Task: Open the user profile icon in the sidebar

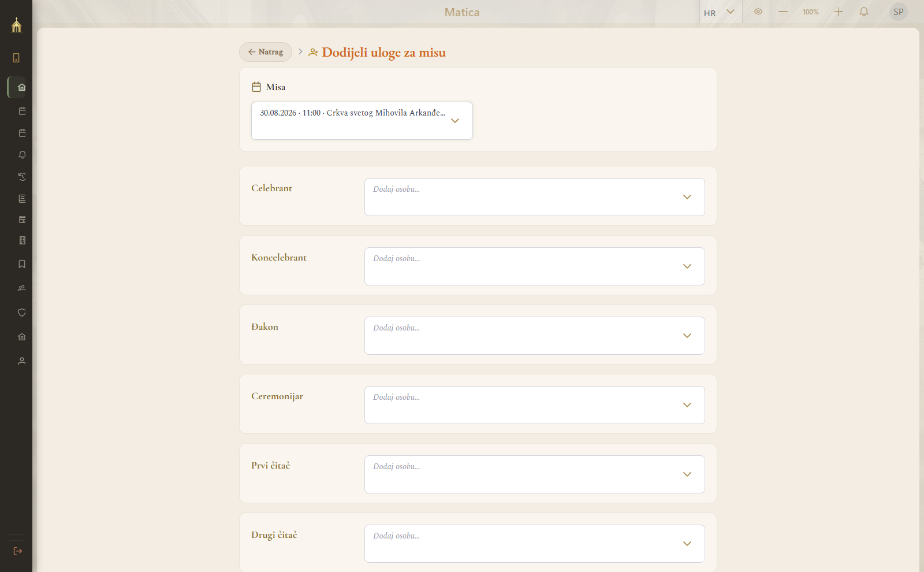Action: click(22, 361)
